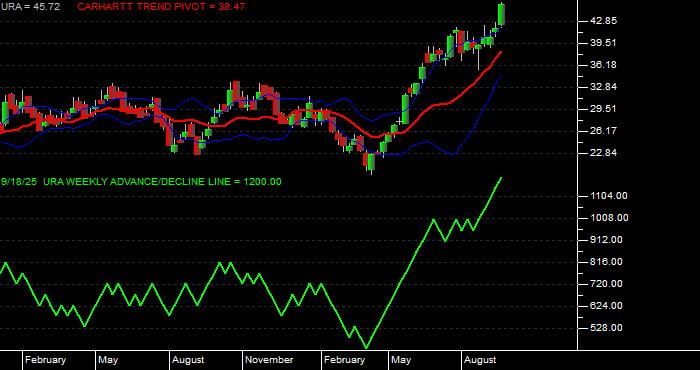Viewport: 700px width, 370px height.
Task: Click the first February time axis label
Action: coord(46,360)
